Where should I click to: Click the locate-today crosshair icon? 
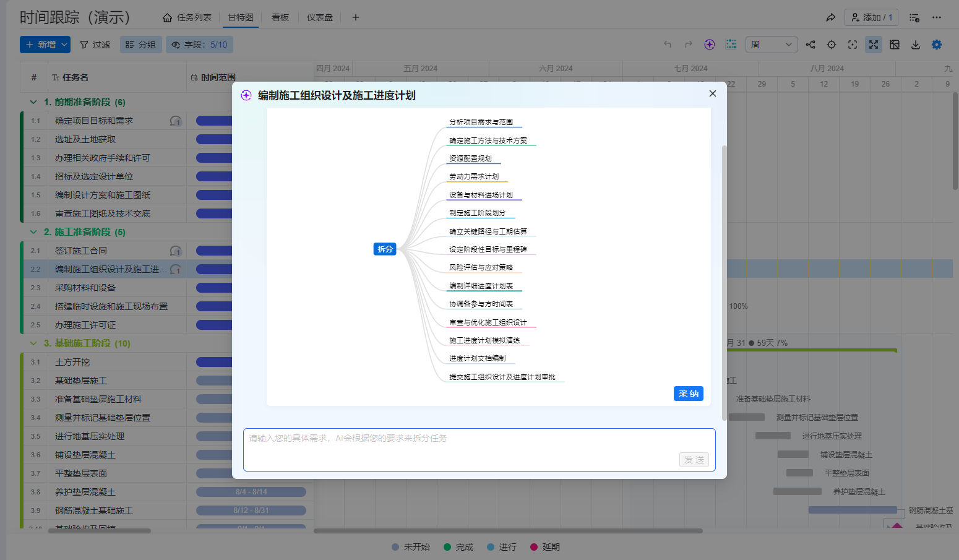[x=832, y=45]
